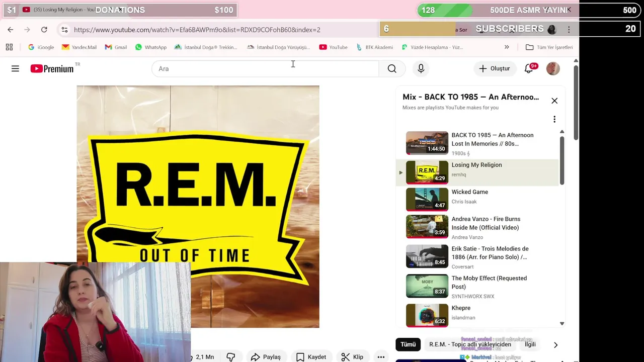Click remhq channel name text
Screen dimensions: 644x362
[x=459, y=174]
